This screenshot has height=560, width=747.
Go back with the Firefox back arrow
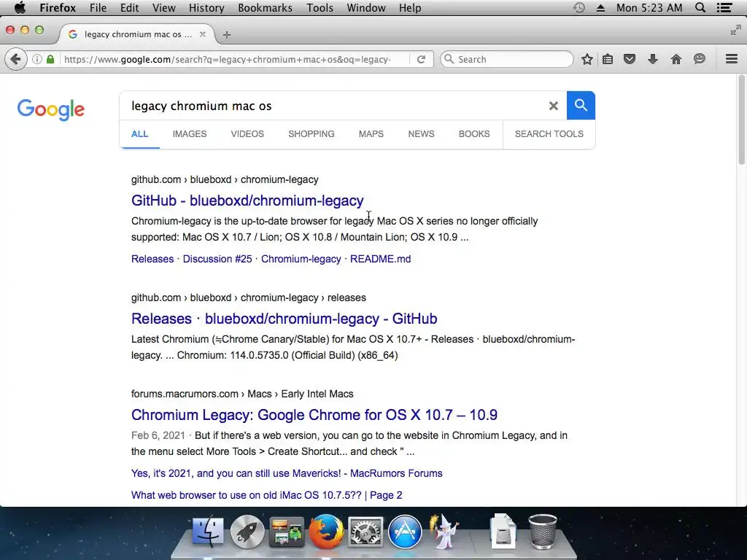15,60
